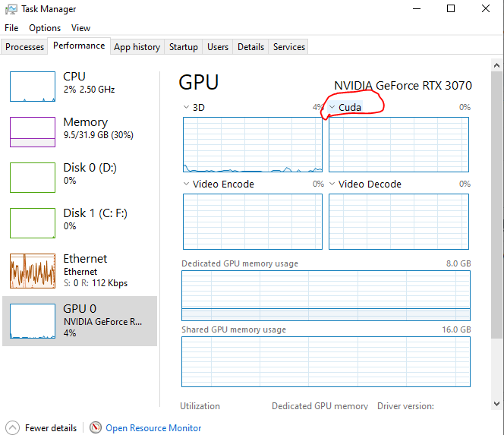Select the GPU 0 graph thumbnail
The image size is (504, 435).
[33, 321]
